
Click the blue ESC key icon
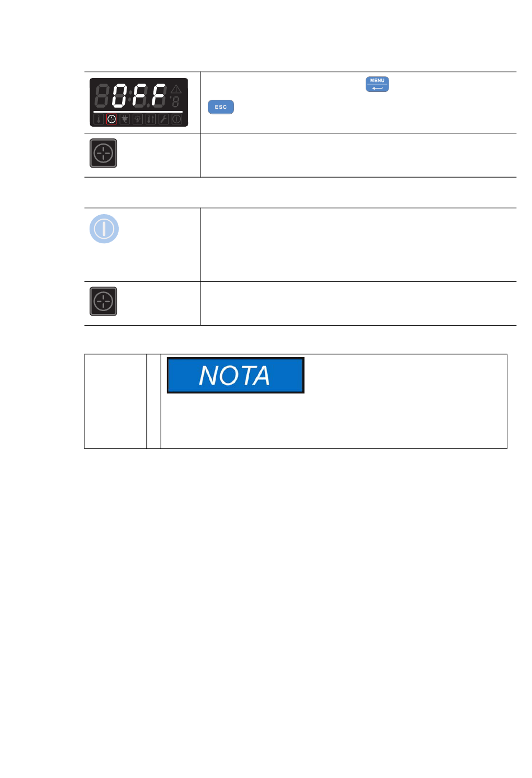pyautogui.click(x=221, y=107)
